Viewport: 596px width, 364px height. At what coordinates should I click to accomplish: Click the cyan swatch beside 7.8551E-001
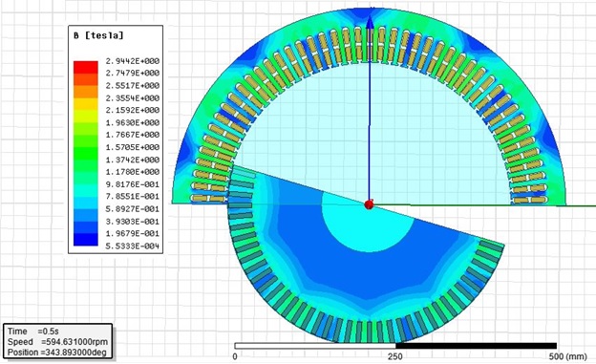coord(86,190)
